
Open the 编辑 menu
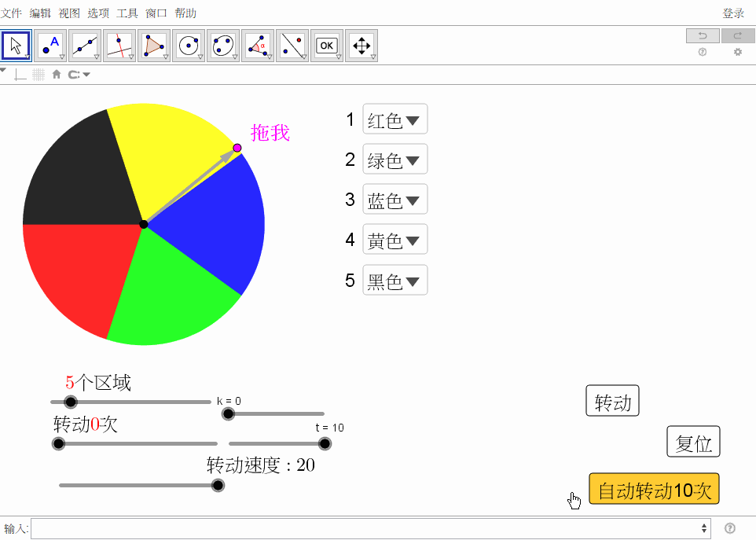[40, 13]
